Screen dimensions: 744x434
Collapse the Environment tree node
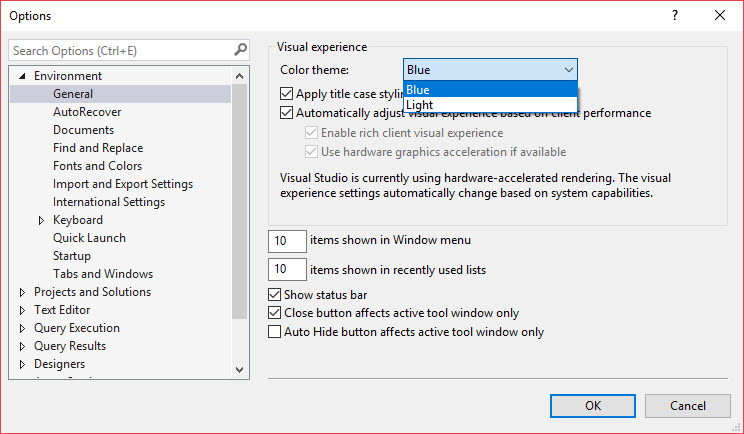point(22,76)
